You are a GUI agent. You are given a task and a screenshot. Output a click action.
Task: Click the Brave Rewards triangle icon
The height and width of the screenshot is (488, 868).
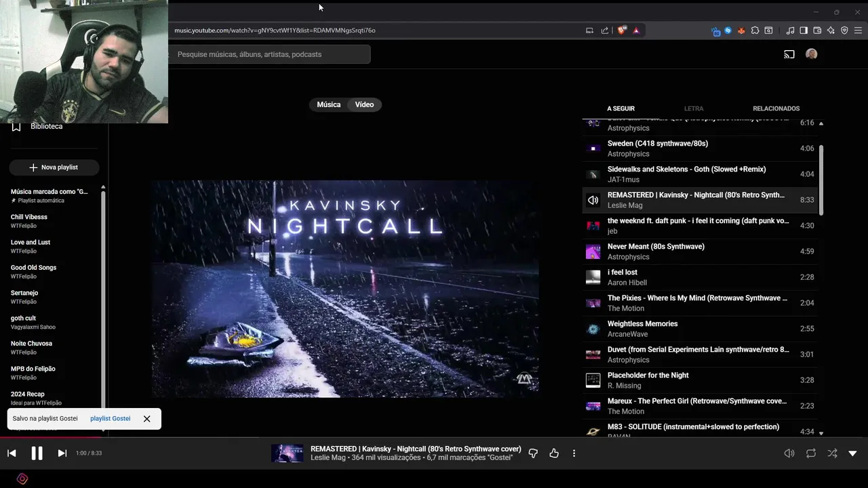point(636,30)
